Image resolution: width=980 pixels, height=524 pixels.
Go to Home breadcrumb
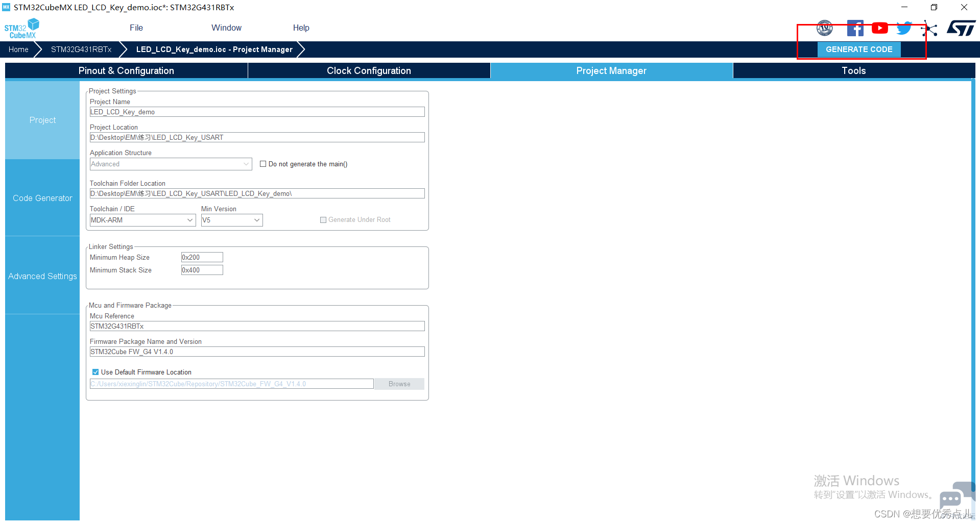[x=18, y=49]
